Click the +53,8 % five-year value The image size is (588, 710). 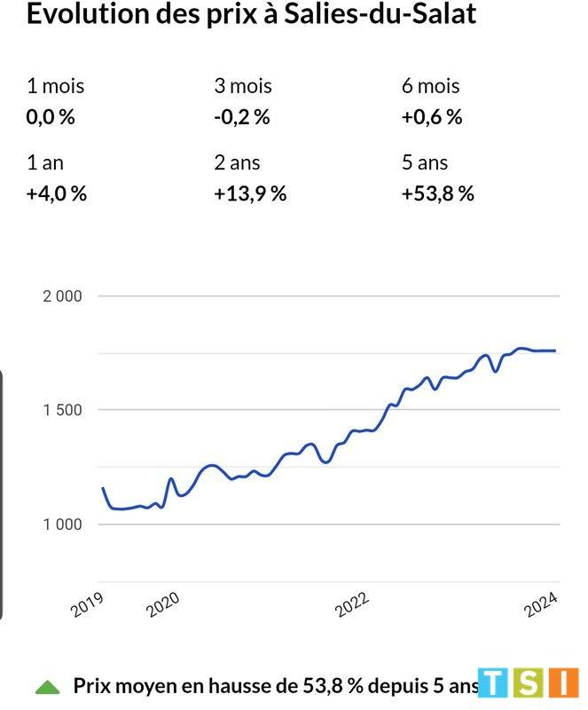tap(438, 193)
